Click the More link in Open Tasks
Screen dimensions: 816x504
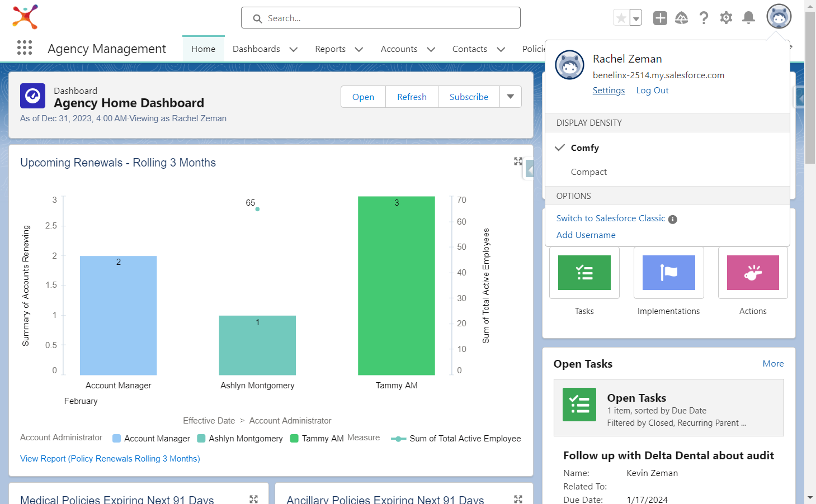[x=773, y=364]
